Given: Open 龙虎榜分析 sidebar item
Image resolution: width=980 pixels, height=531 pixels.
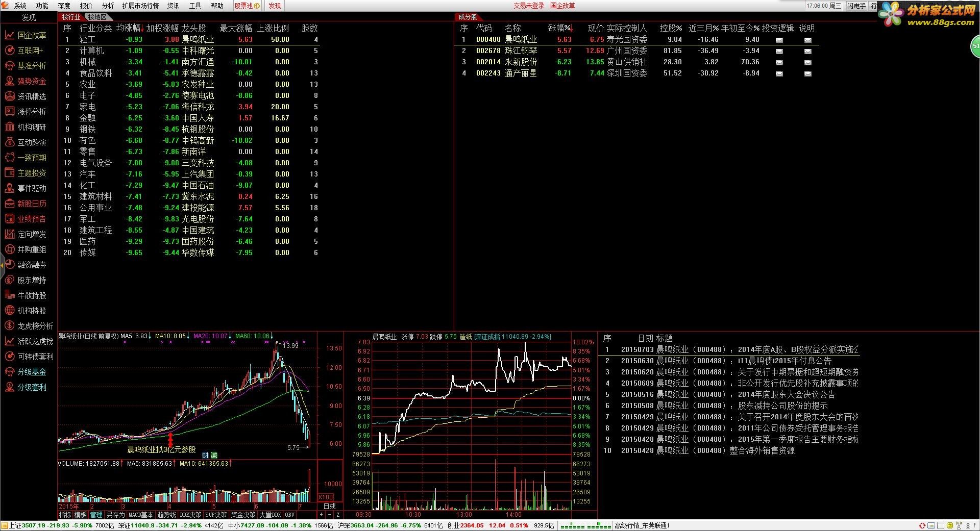Looking at the screenshot, I should [x=29, y=326].
